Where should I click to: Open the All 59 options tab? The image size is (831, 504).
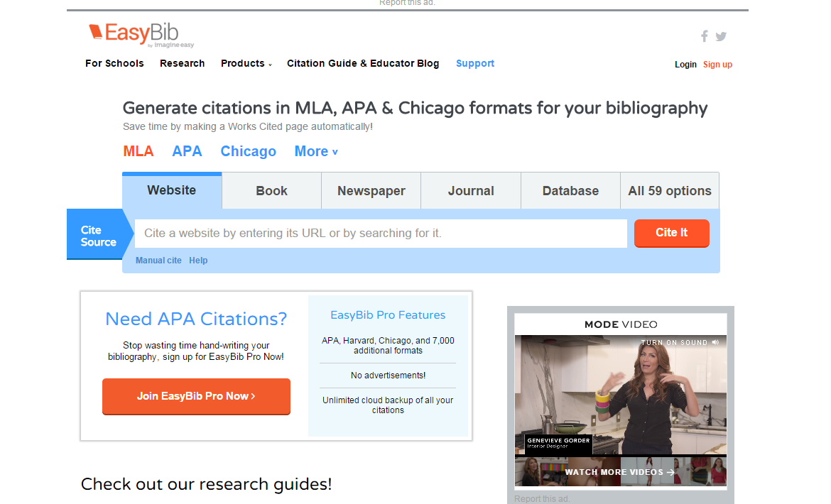click(670, 190)
